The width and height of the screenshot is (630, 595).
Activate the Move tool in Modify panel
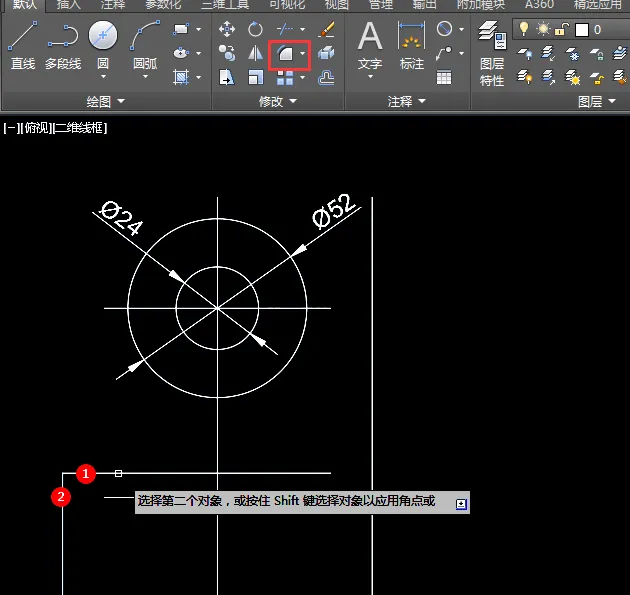click(227, 29)
